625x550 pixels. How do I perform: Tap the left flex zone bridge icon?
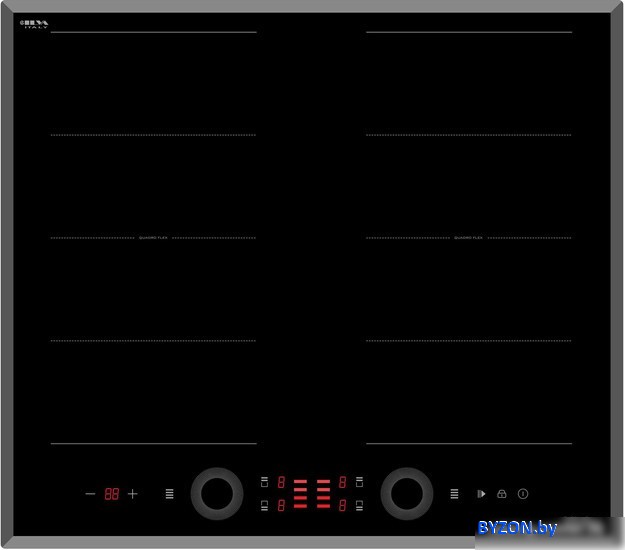click(x=170, y=494)
